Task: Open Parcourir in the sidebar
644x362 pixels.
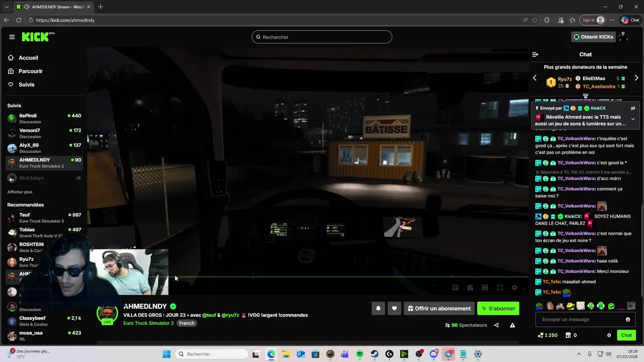Action: [x=30, y=71]
